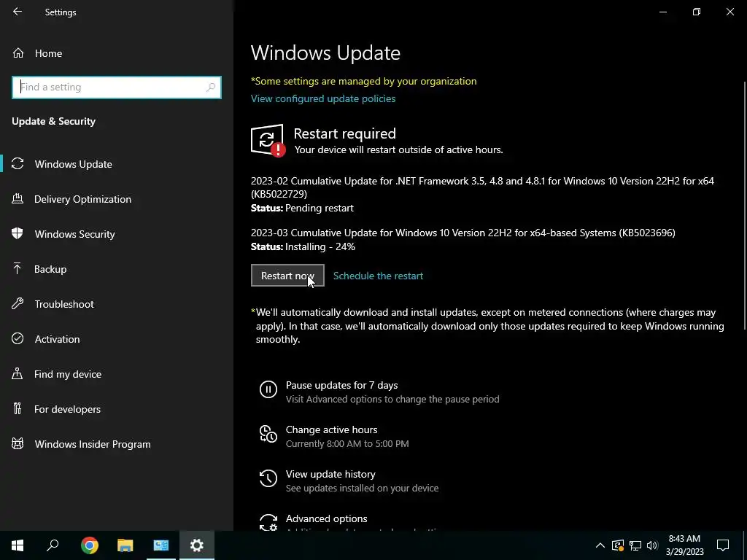The image size is (747, 560).
Task: Select Find my device in sidebar
Action: (x=117, y=374)
